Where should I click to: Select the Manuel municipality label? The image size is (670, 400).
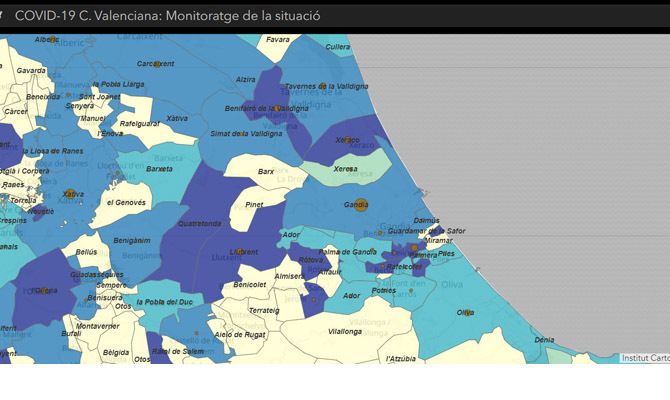tap(93, 118)
